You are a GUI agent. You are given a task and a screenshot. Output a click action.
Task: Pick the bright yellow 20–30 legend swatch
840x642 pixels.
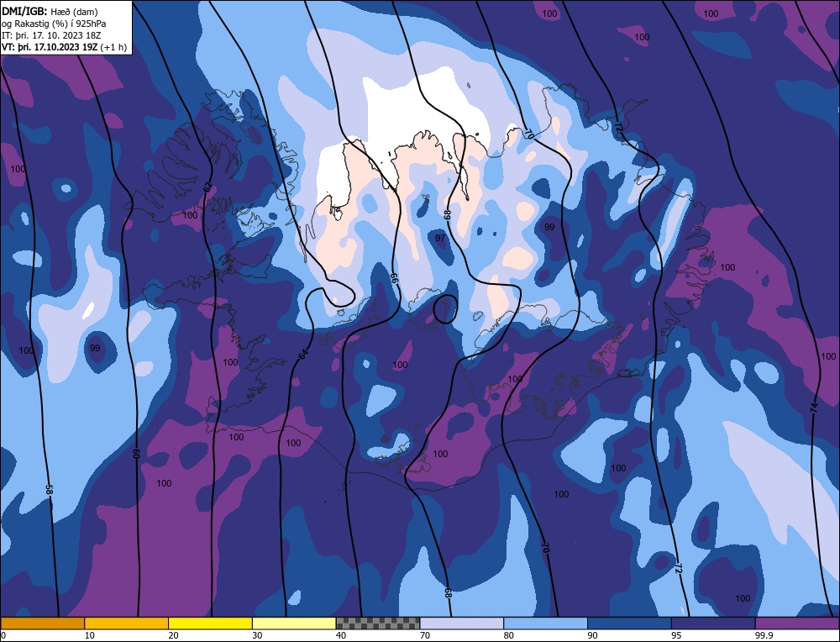pos(210,624)
